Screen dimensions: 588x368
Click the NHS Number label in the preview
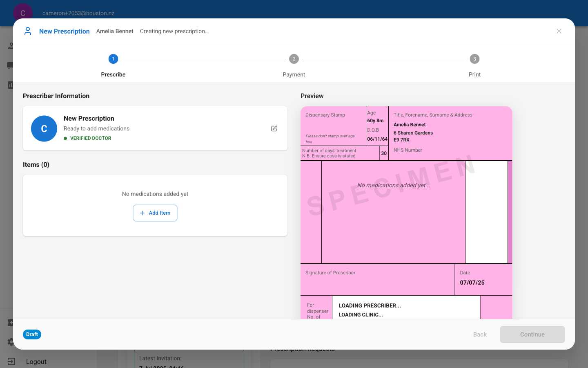pos(408,150)
